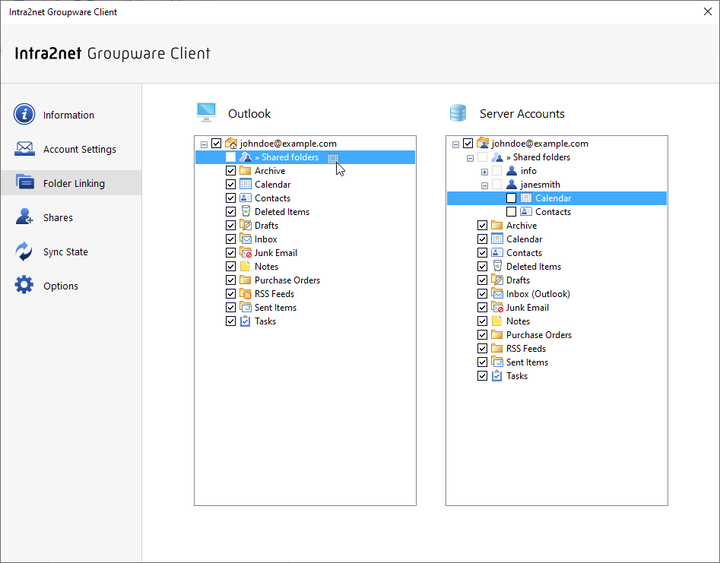720x563 pixels.
Task: Toggle the Outlook johndoe@example.com checkbox
Action: [216, 143]
